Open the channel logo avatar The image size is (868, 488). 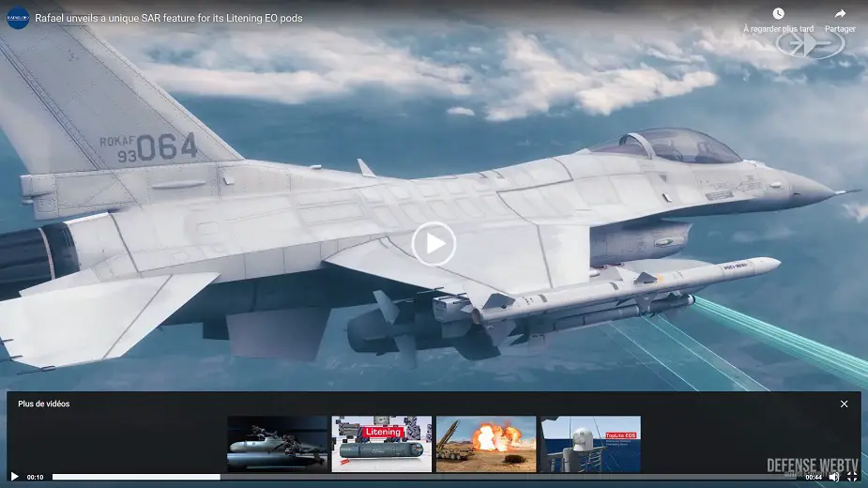coord(18,18)
